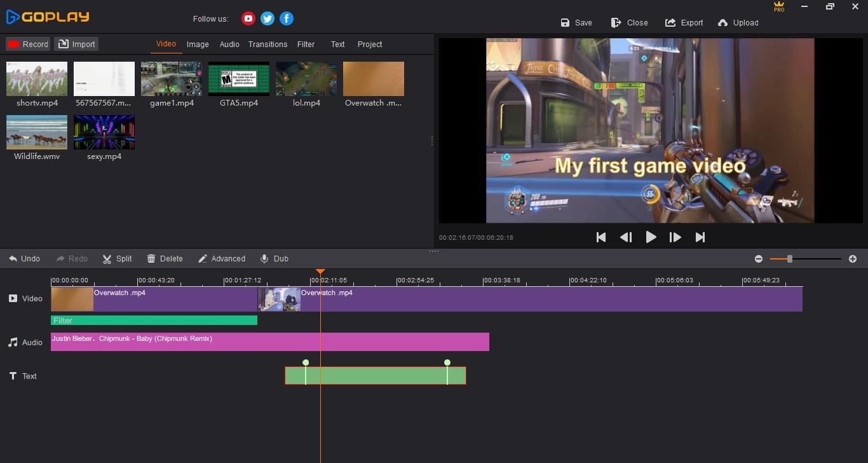Select the green Filter bar on timeline
This screenshot has height=463, width=868.
click(154, 321)
